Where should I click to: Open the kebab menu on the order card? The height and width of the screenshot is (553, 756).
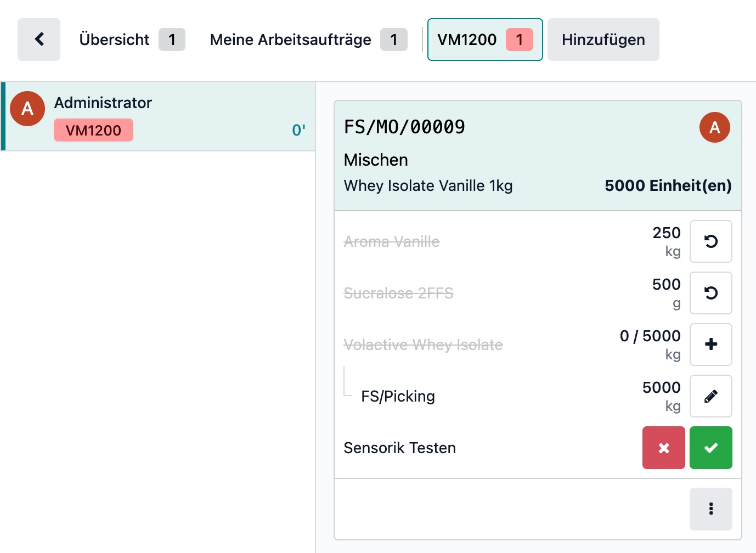[711, 509]
